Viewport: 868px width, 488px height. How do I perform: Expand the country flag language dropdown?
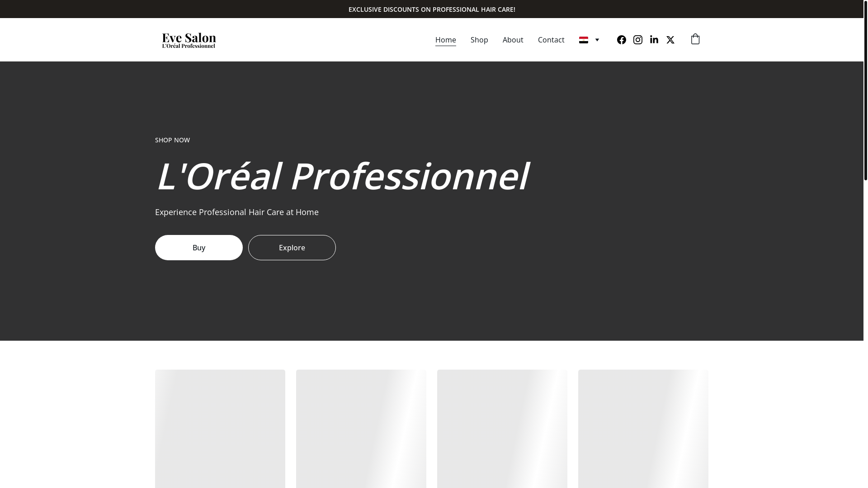589,40
